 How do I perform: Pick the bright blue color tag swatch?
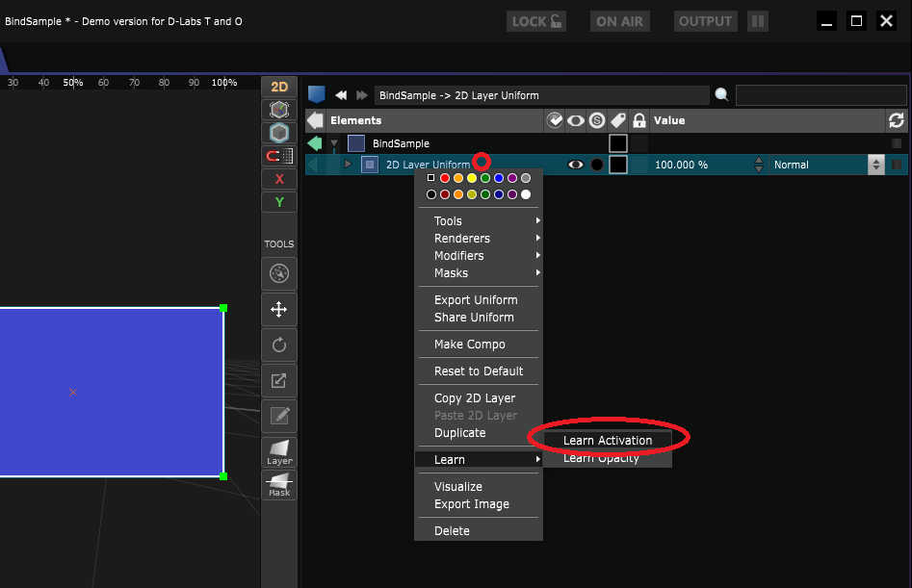click(x=499, y=178)
